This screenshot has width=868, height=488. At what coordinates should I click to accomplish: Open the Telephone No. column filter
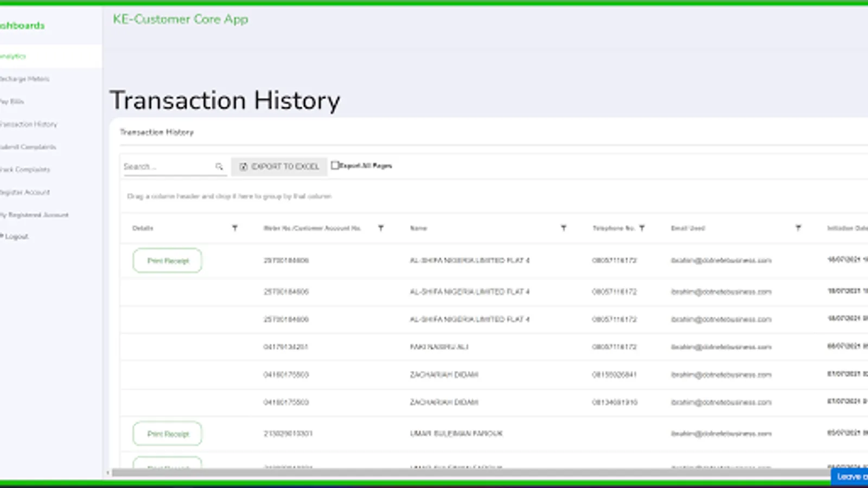[x=642, y=228]
